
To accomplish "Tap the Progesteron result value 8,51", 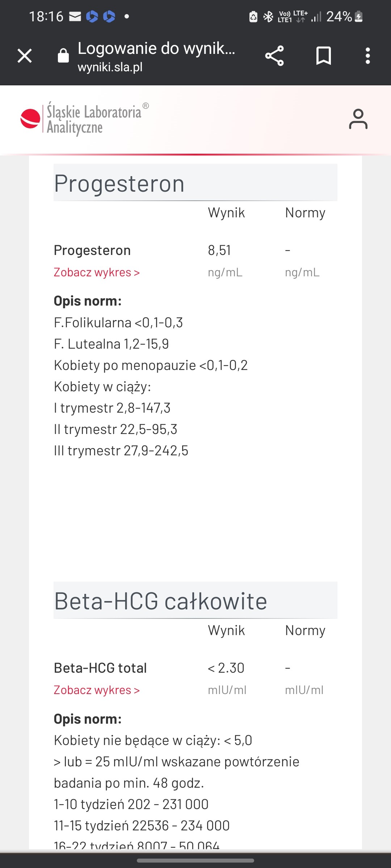I will pyautogui.click(x=219, y=250).
